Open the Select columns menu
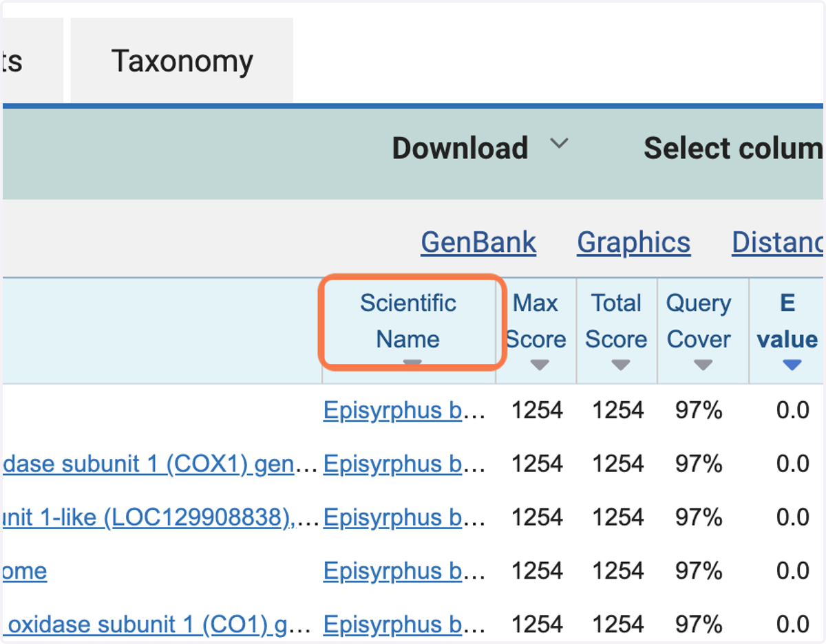The image size is (826, 644). pyautogui.click(x=734, y=148)
